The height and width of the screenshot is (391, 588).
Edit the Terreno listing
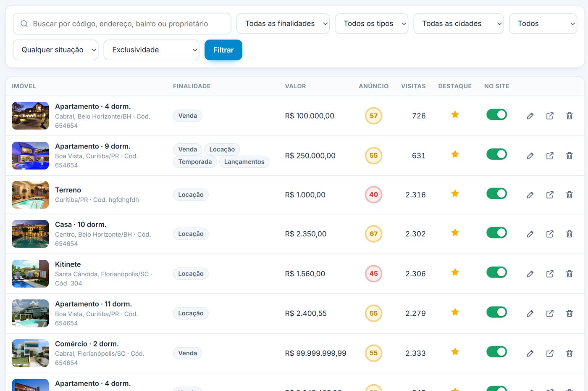click(x=530, y=195)
